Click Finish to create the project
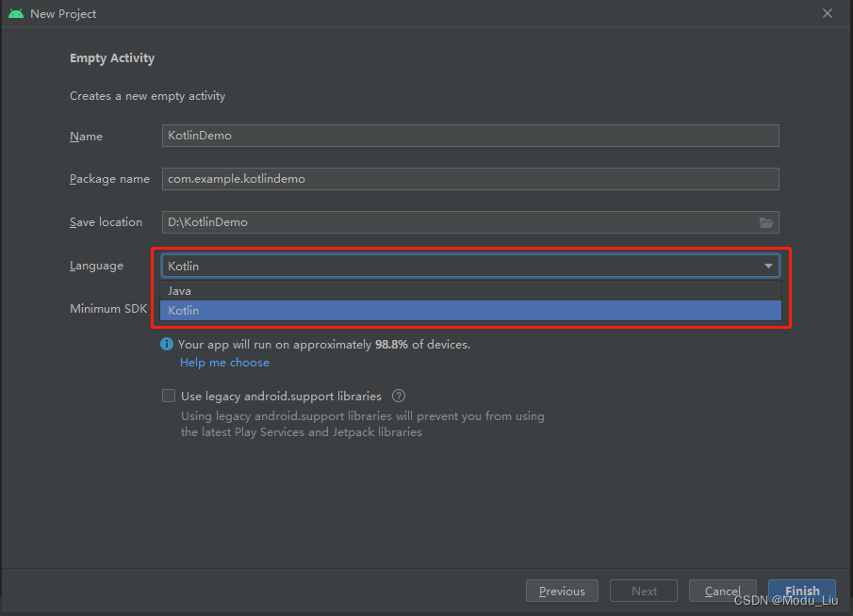 (x=802, y=591)
